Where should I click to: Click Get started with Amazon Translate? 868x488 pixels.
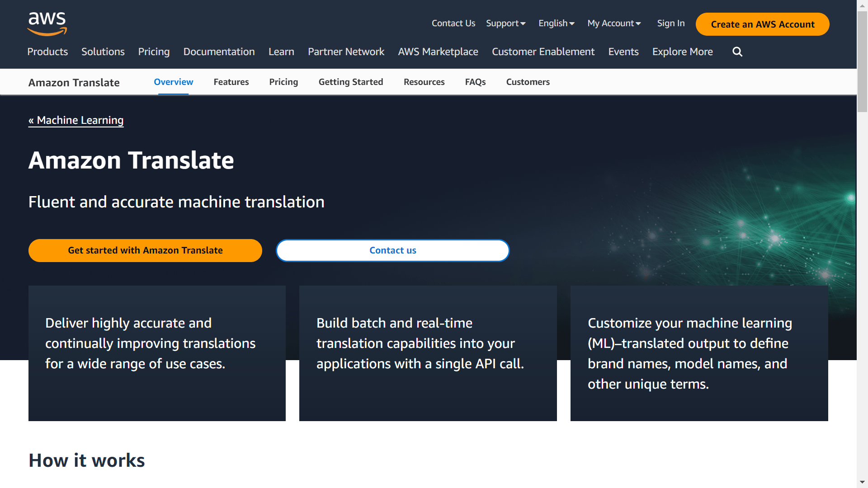tap(145, 250)
